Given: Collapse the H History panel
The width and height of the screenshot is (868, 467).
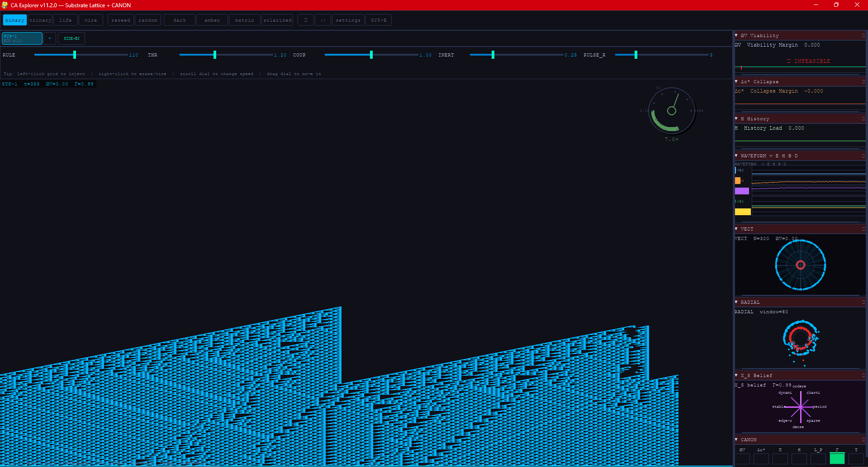Looking at the screenshot, I should pos(736,118).
